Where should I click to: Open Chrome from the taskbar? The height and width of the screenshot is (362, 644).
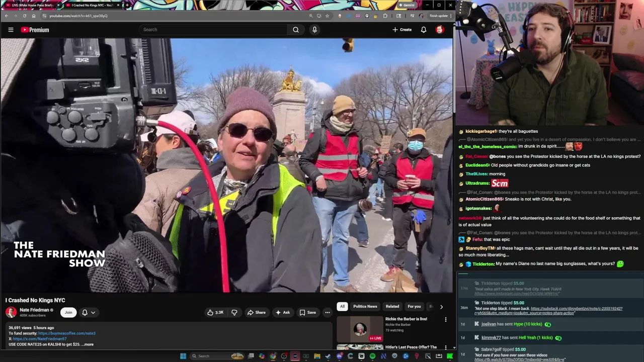(x=273, y=356)
